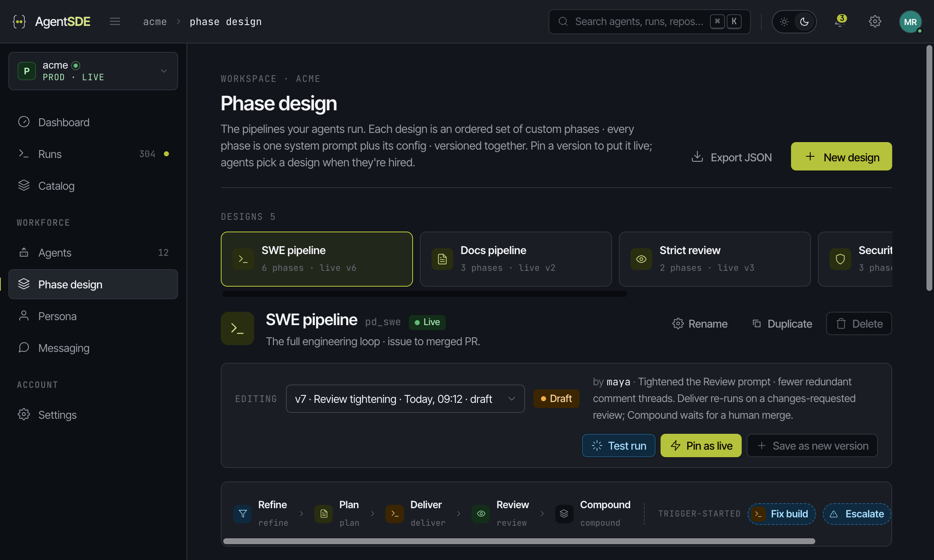Click the AgentSDE logo icon
The width and height of the screenshot is (934, 560).
coord(19,21)
